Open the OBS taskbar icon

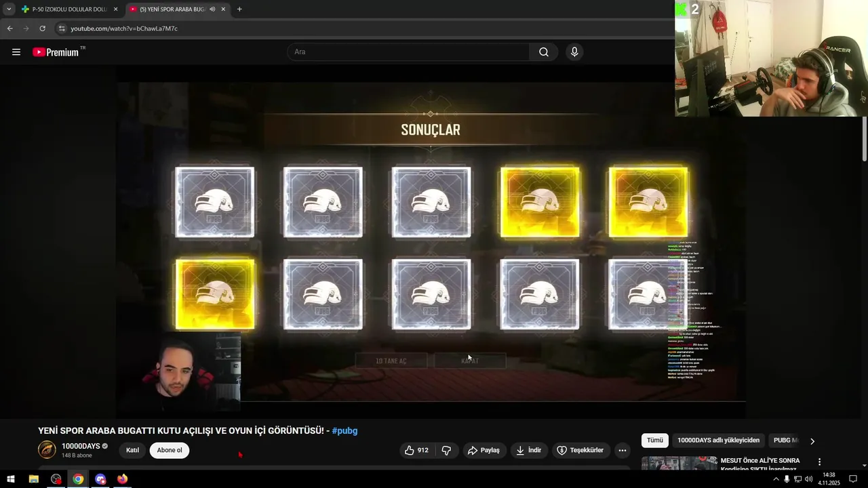(56, 479)
